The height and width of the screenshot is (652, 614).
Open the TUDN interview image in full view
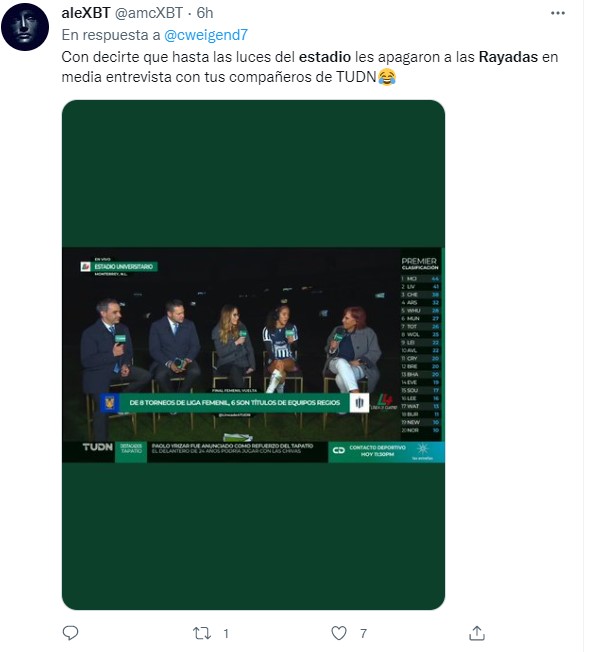pyautogui.click(x=253, y=355)
